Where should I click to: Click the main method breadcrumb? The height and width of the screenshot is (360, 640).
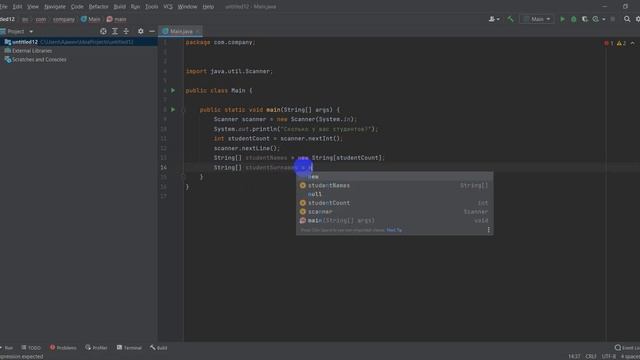(117, 19)
